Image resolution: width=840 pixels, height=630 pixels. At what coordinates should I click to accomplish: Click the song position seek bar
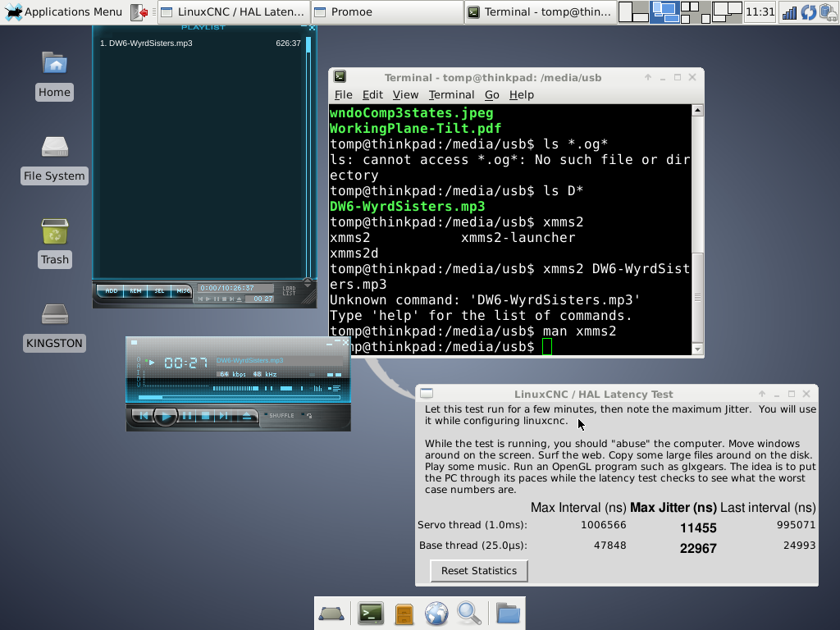(x=238, y=398)
